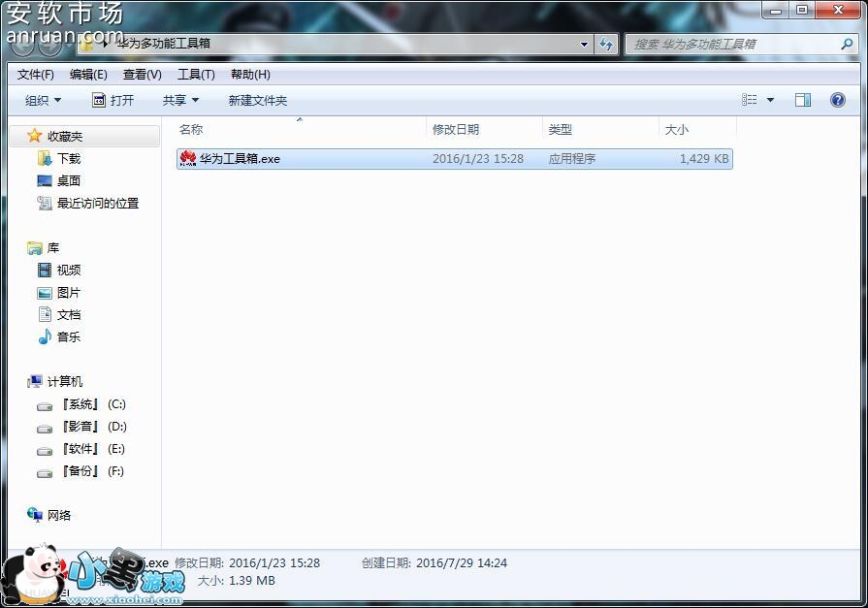The image size is (868, 608).
Task: Click the 桌面 monitor icon
Action: click(x=45, y=180)
